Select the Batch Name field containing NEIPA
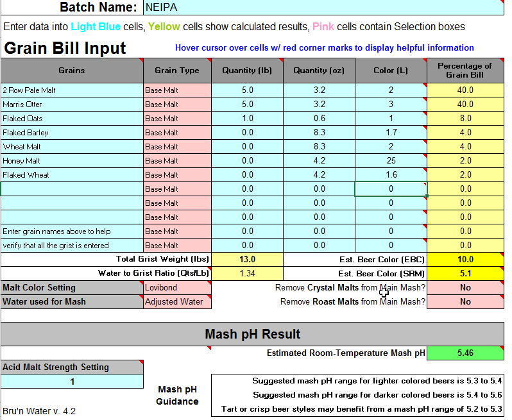 (x=323, y=7)
